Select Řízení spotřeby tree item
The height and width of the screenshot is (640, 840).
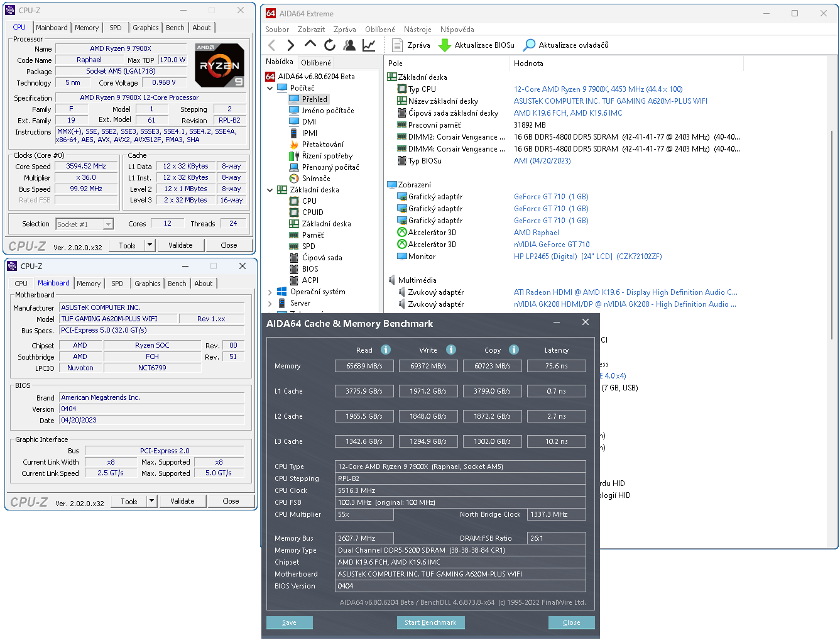click(321, 156)
